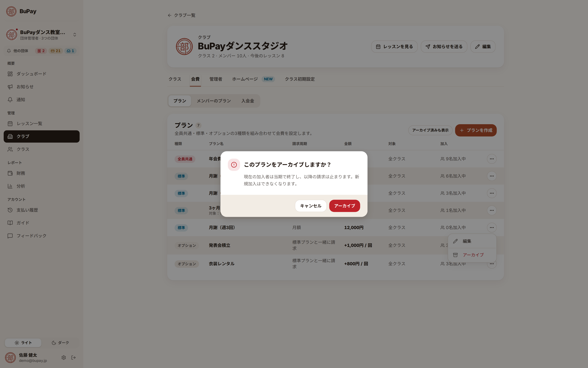Open ガイド book item
This screenshot has width=588, height=368.
coord(41,223)
